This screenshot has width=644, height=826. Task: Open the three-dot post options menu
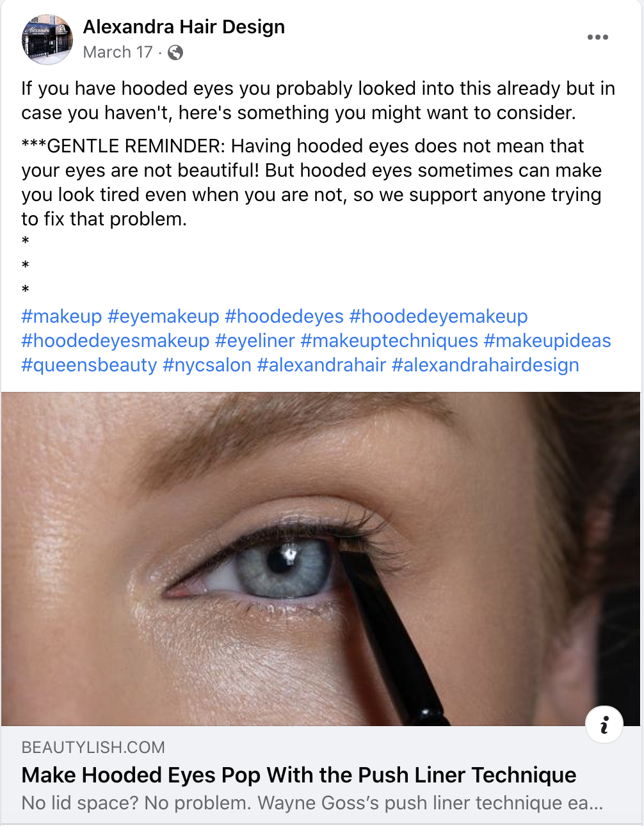(x=597, y=37)
